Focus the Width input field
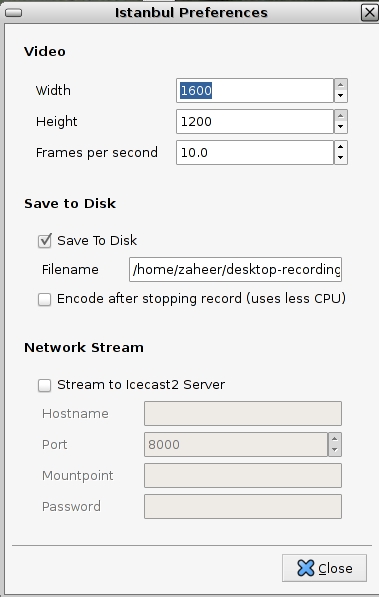This screenshot has width=379, height=597. pyautogui.click(x=255, y=91)
